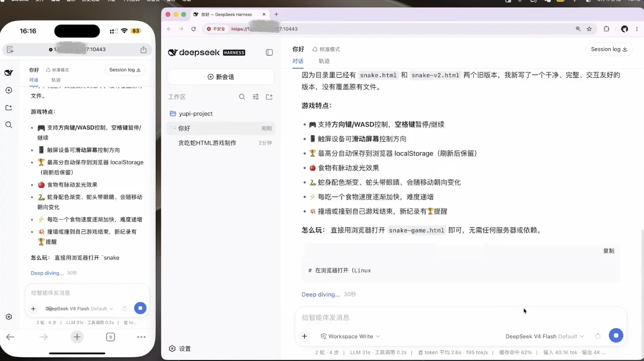Bookmark this page with the star icon
This screenshot has height=361, width=644.
pos(589,28)
